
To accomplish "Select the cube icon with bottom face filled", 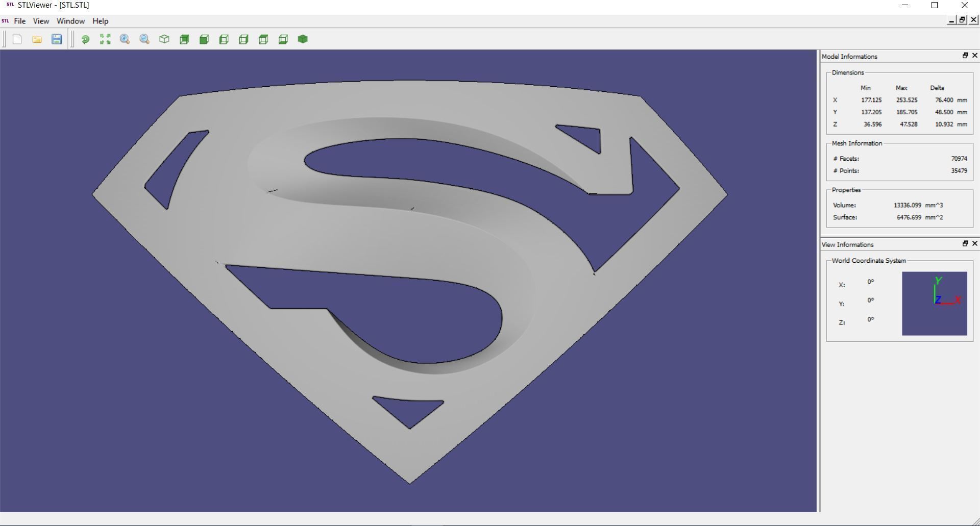I will click(283, 39).
